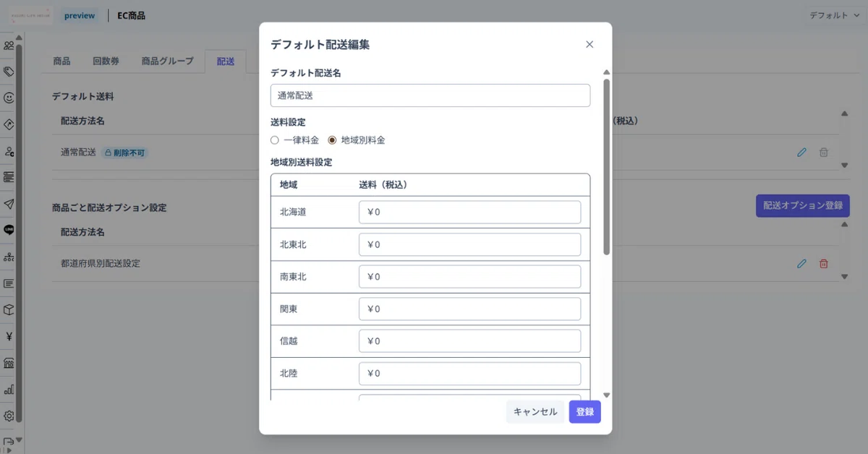Open the LINE icon in sidebar
Image resolution: width=868 pixels, height=454 pixels.
(9, 230)
